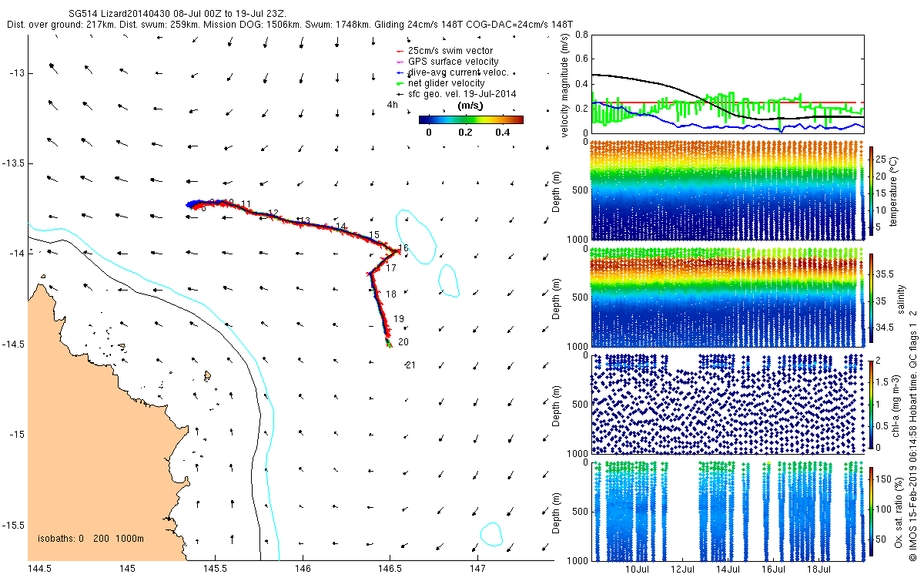924x578 pixels.
Task: Click day label '17' on glider track
Action: click(390, 268)
